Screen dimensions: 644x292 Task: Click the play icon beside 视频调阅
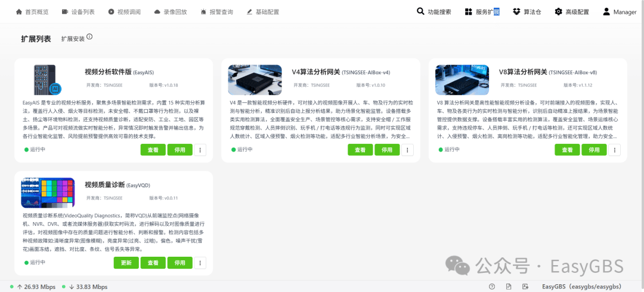[x=112, y=12]
